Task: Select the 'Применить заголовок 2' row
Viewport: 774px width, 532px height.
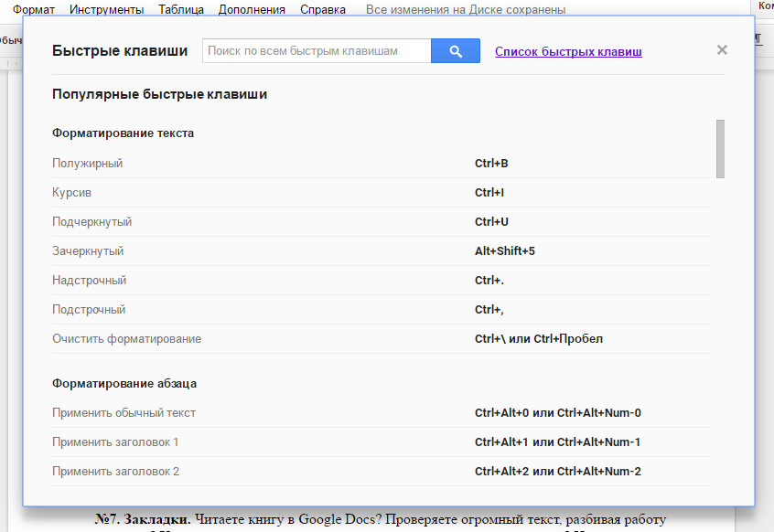Action: [x=382, y=472]
